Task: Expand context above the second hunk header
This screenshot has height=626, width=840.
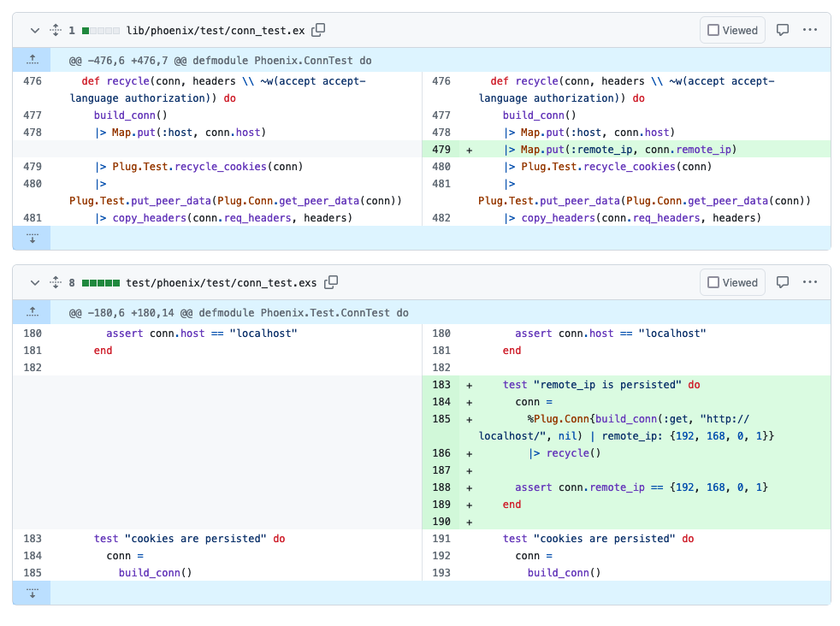Action: click(x=31, y=311)
